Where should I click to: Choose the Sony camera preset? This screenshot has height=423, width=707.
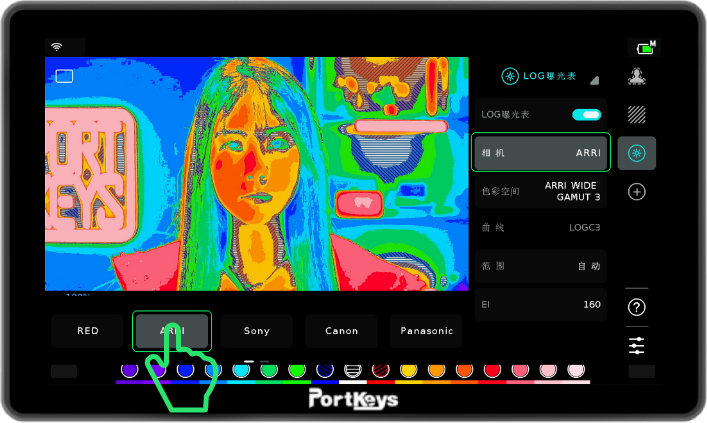[x=257, y=331]
